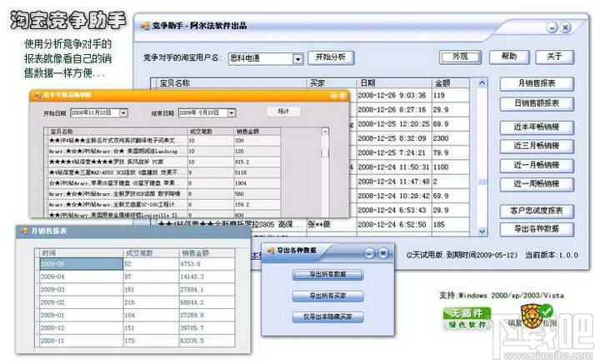Viewport: 600px width, 364px height.
Task: Close the 导出各种数据 dialog
Action: pos(382,253)
